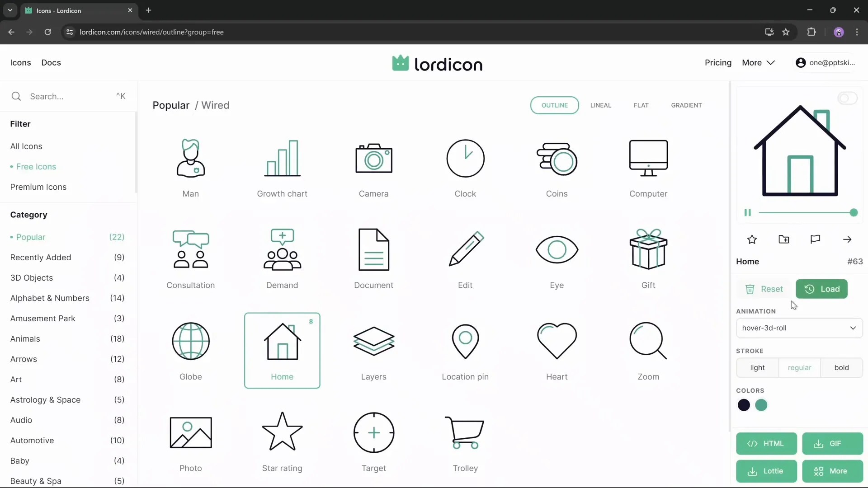The image size is (868, 488).
Task: Switch to the LINEAL style tab
Action: click(x=600, y=105)
